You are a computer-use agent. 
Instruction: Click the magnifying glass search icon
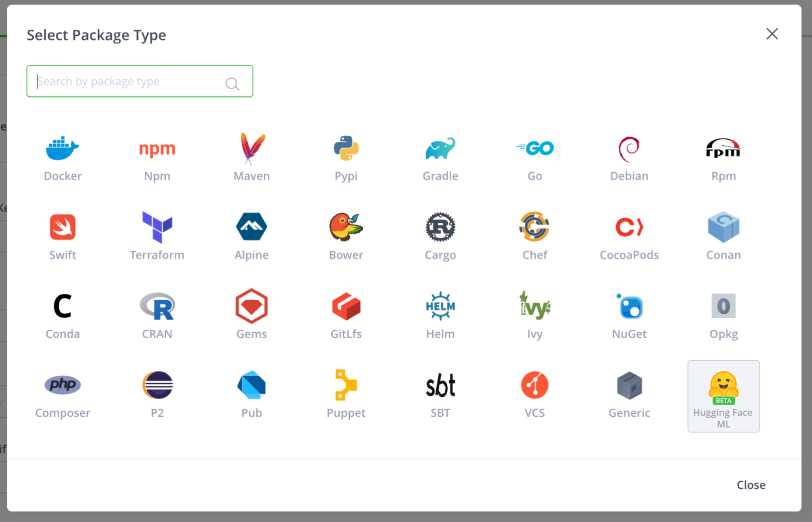click(232, 84)
